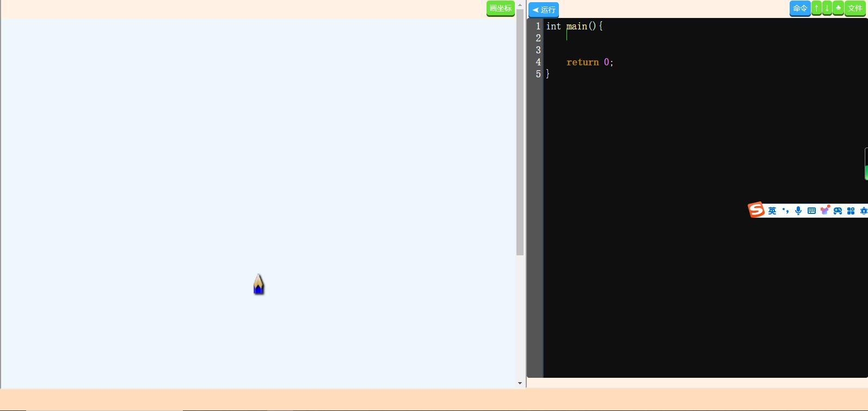Click the 'int' keyword on line 1
The width and height of the screenshot is (868, 411).
click(553, 26)
